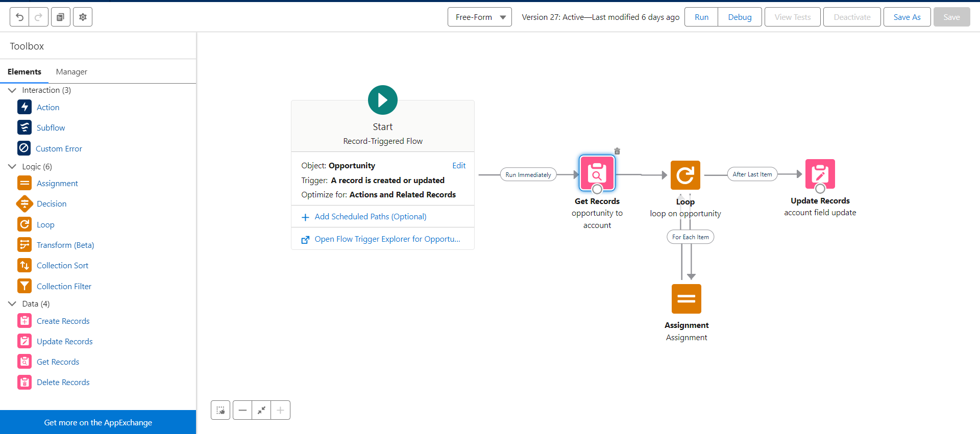Open flow settings gear icon
This screenshot has height=434, width=980.
(83, 17)
